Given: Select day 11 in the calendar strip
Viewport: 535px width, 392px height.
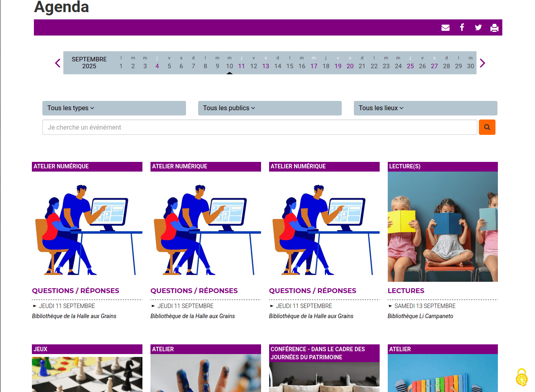Looking at the screenshot, I should click(241, 66).
